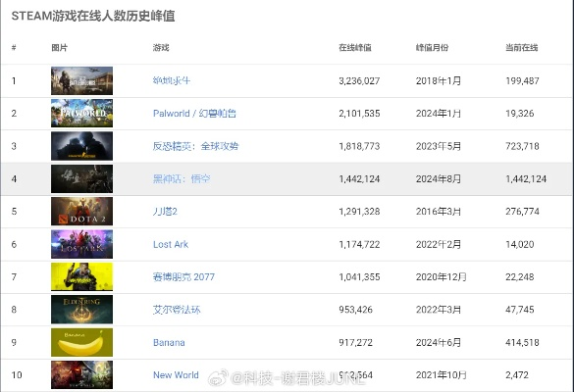The image size is (574, 392).
Task: Click the PUBG Battlegrounds thumbnail image
Action: point(82,80)
